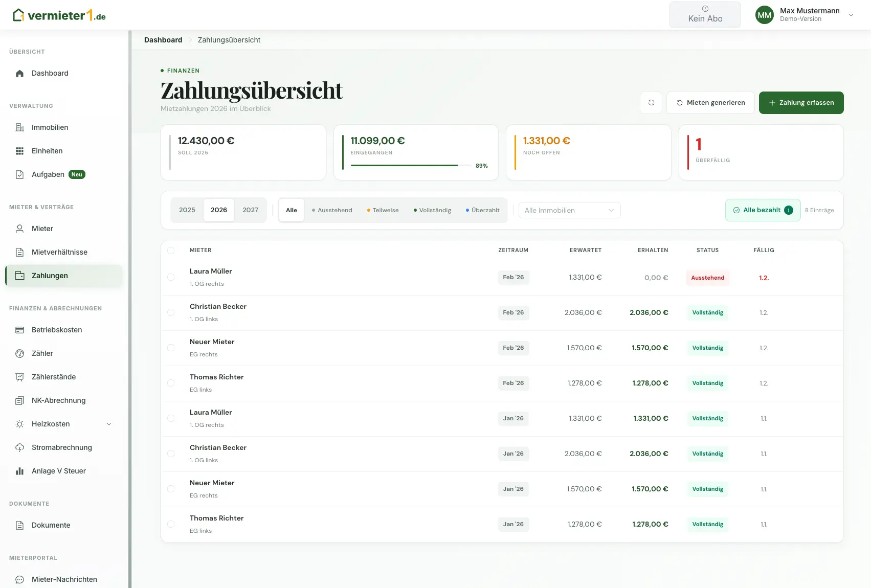Viewport: 871px width, 588px height.
Task: Click the Ausstehend status badge
Action: click(707, 278)
